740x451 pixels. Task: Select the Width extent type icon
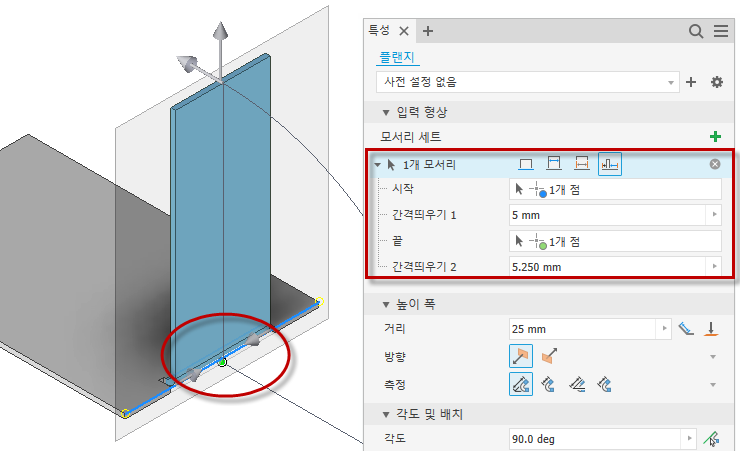[554, 164]
